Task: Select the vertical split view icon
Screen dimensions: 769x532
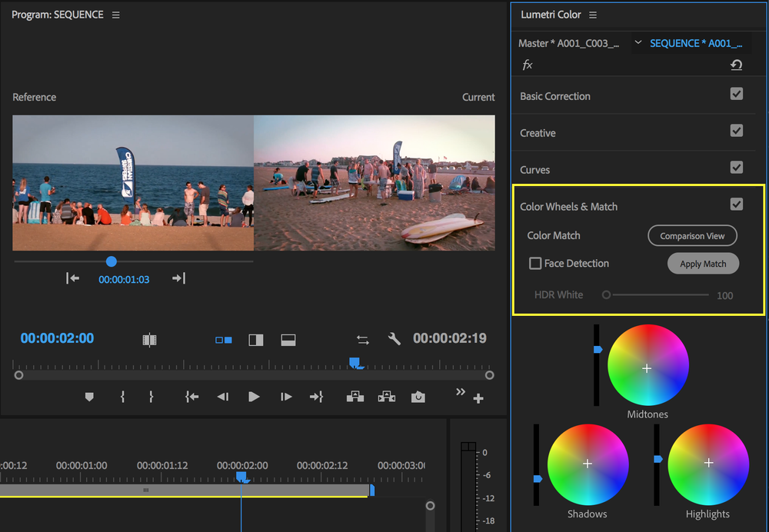Action: pos(256,340)
